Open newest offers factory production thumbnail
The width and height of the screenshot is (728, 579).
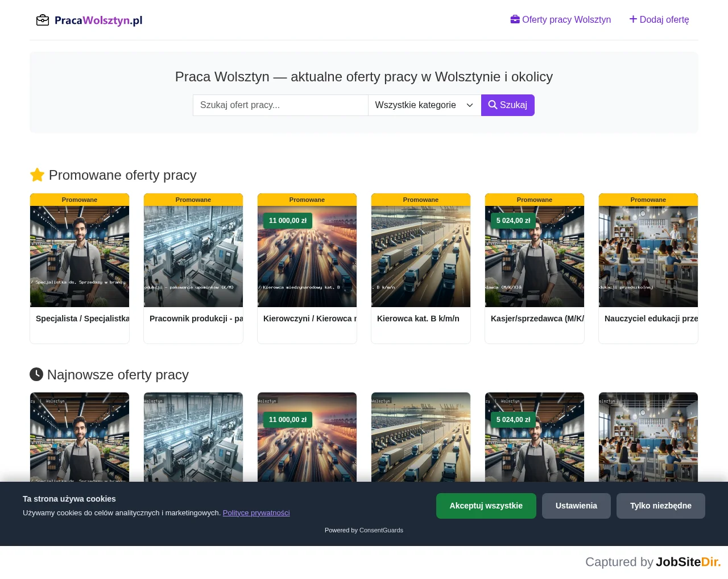193,437
